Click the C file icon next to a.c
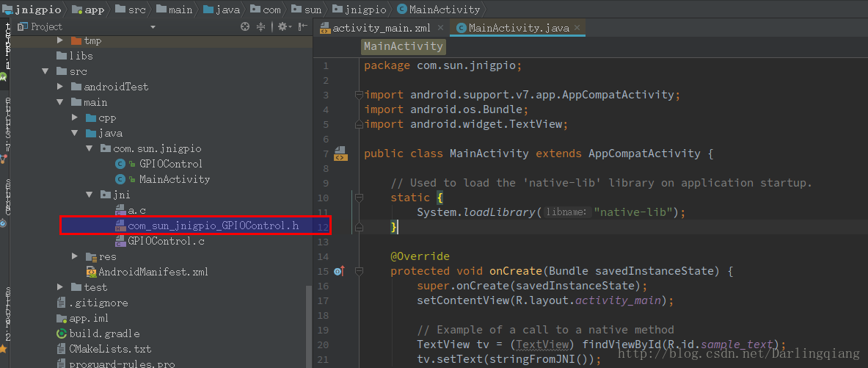The width and height of the screenshot is (868, 368). pos(120,211)
